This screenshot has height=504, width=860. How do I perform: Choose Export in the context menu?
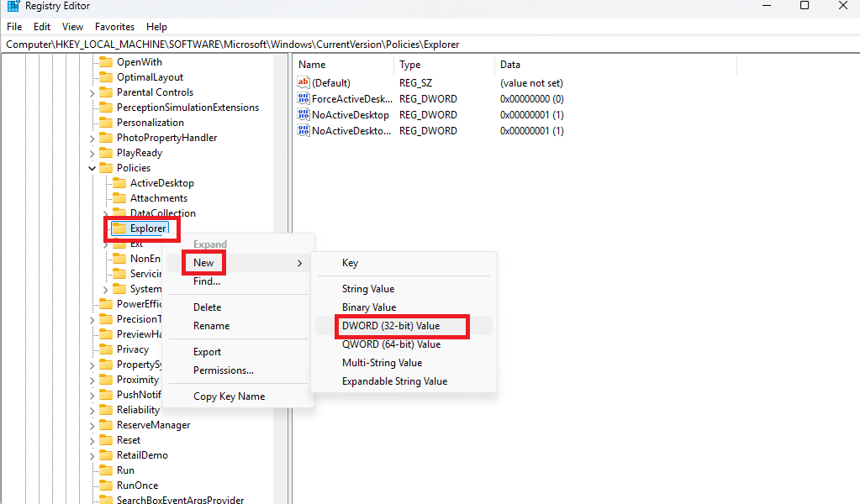coord(239,352)
